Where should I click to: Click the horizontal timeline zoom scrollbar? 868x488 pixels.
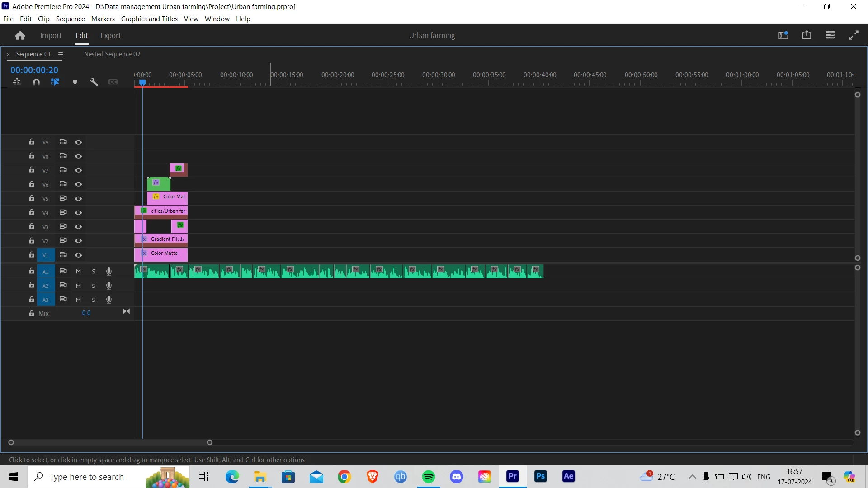[110, 442]
